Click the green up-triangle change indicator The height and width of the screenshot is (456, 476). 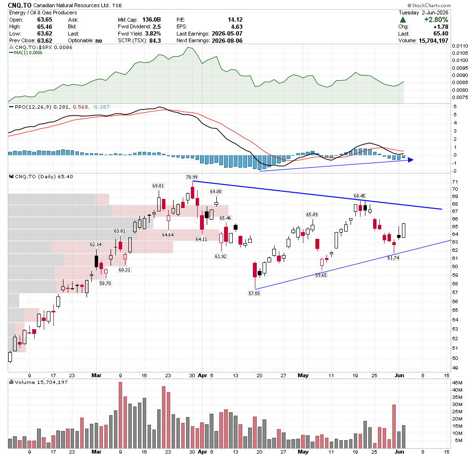coord(403,20)
